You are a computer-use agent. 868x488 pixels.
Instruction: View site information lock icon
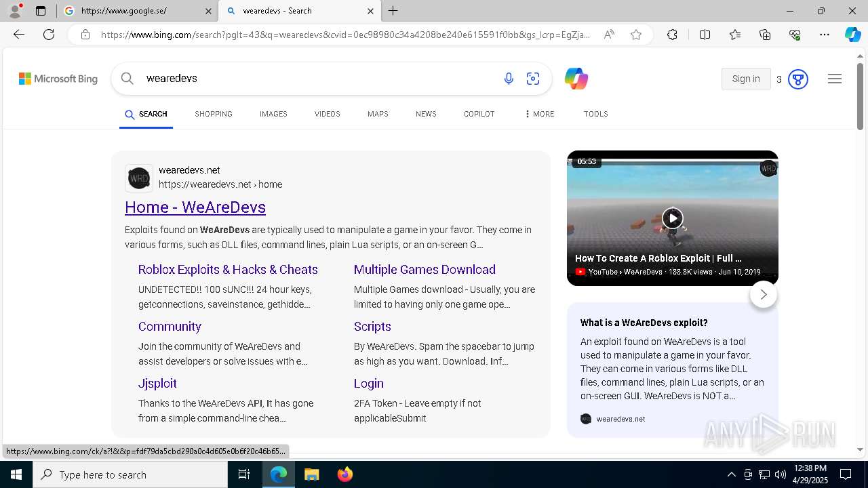(x=85, y=35)
